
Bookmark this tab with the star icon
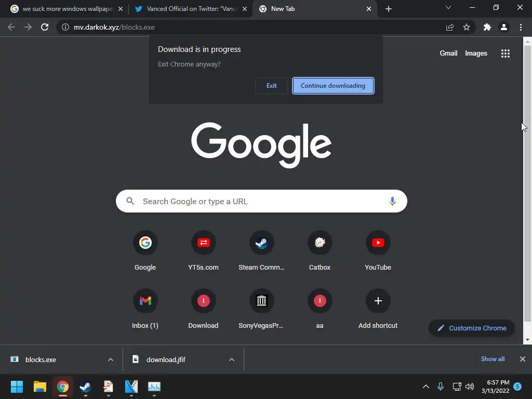pyautogui.click(x=467, y=27)
